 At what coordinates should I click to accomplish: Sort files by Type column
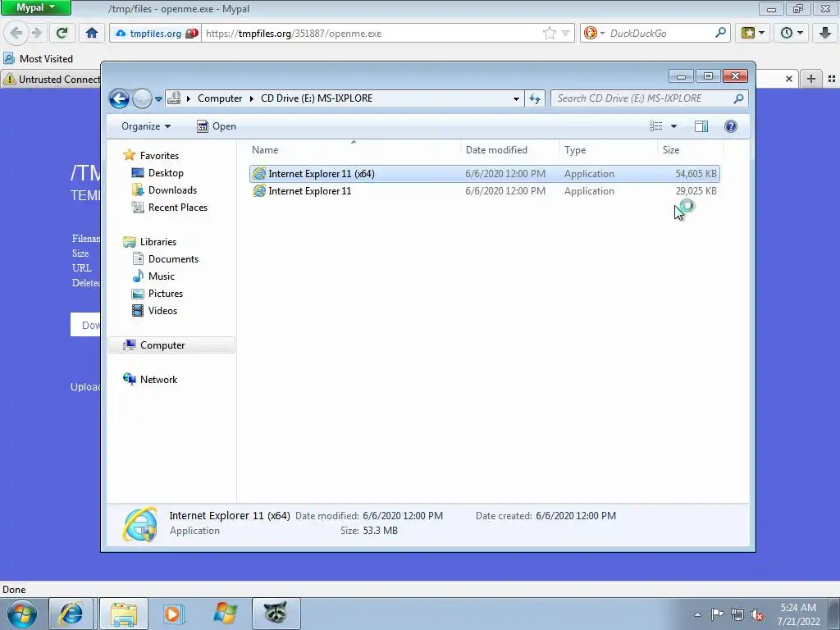click(608, 150)
